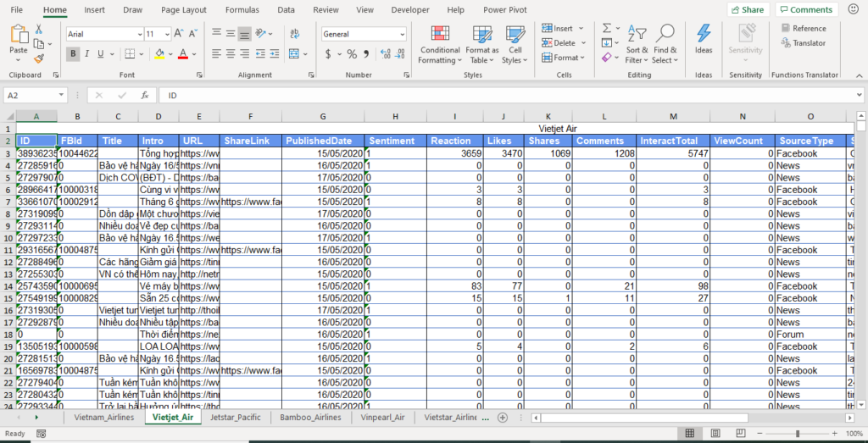
Task: Toggle Italic formatting
Action: click(x=87, y=53)
